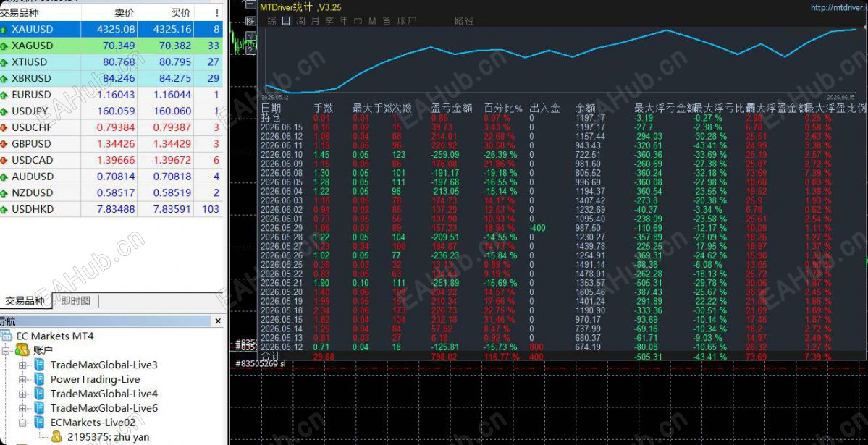The image size is (868, 445).
Task: Click the 持仓 row label
Action: click(x=271, y=117)
